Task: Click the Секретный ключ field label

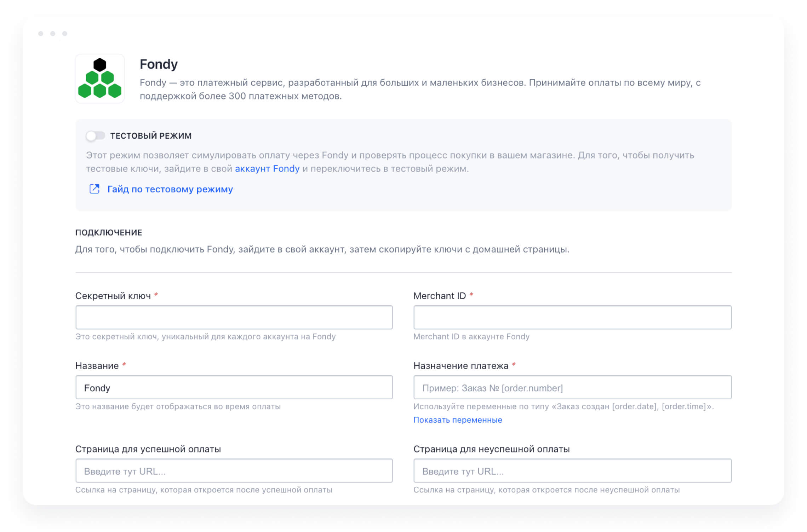Action: (x=113, y=296)
